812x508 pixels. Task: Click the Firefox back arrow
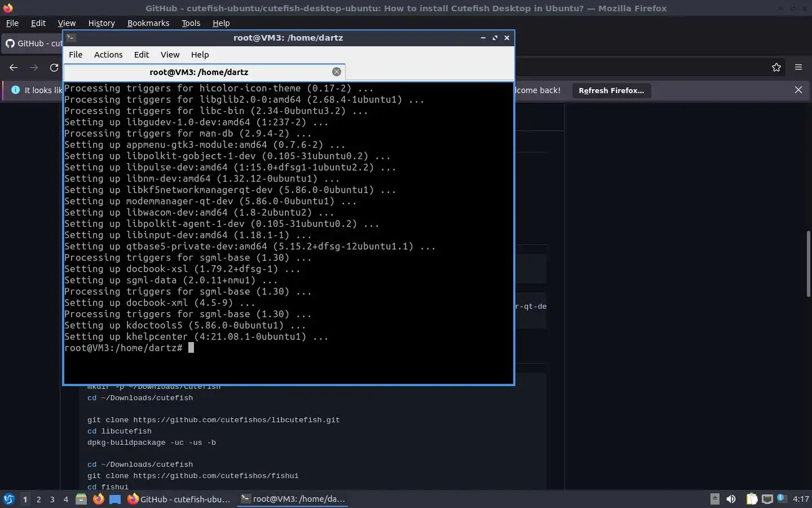[14, 67]
